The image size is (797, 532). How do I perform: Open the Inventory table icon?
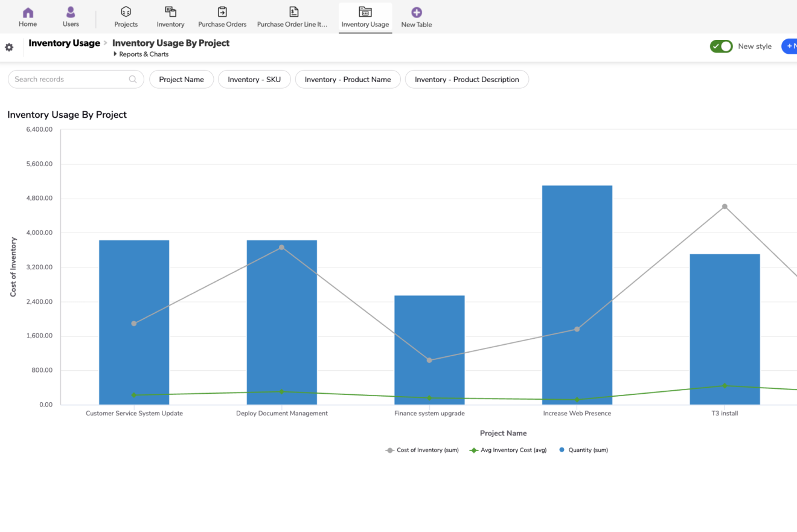click(x=170, y=12)
